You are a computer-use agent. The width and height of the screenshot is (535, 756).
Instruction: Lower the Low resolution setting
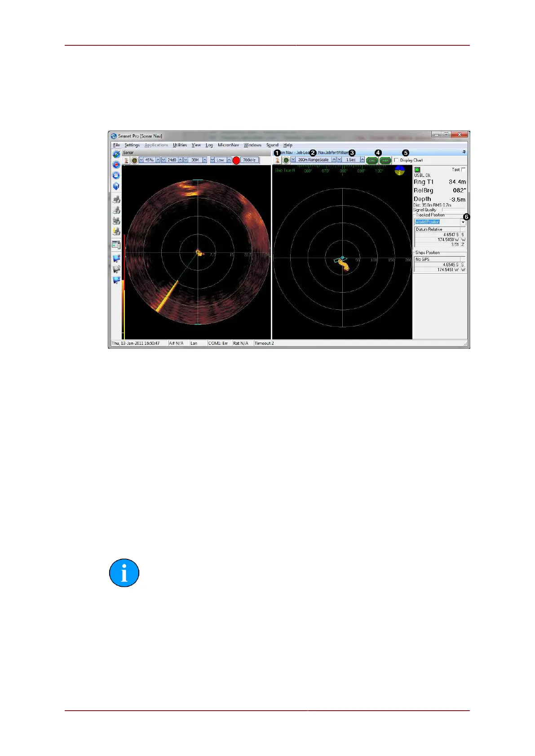pos(212,160)
